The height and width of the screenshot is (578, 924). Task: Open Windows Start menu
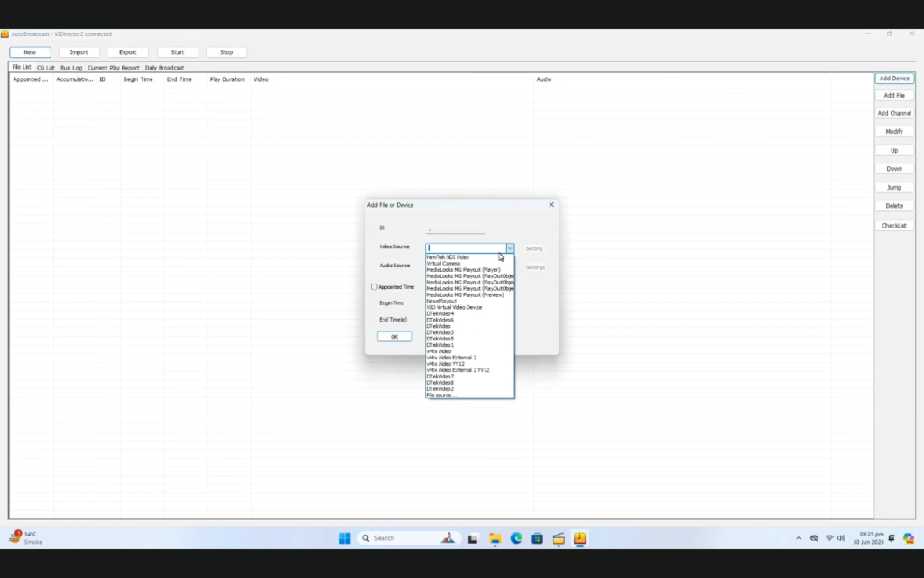(x=345, y=538)
